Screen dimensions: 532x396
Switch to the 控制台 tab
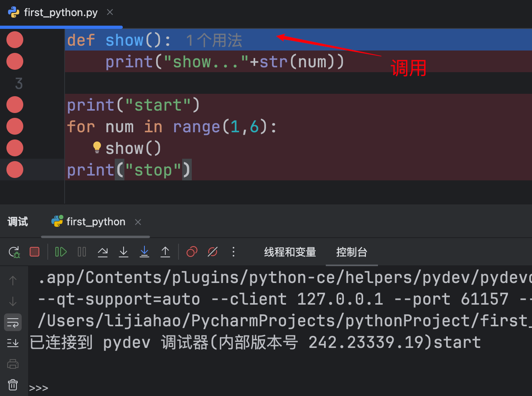click(351, 252)
